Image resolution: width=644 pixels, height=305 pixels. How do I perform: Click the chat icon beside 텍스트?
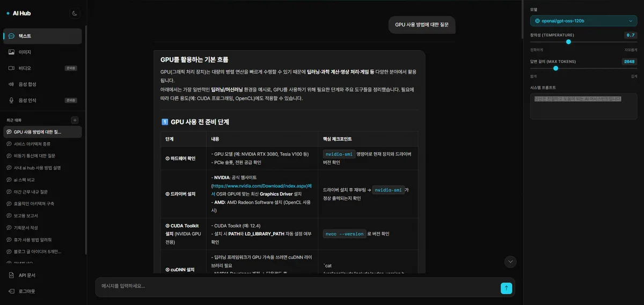pos(11,36)
